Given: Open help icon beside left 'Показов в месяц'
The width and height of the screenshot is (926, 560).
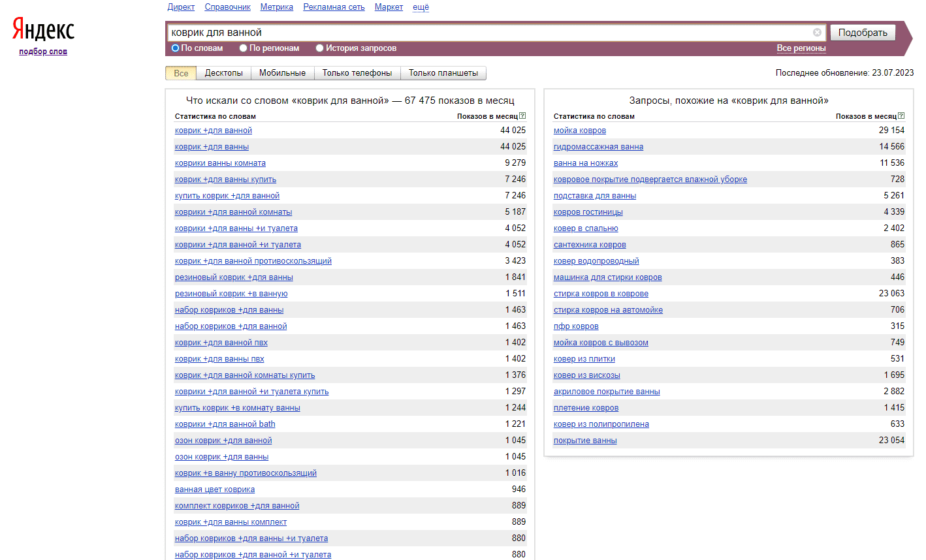Looking at the screenshot, I should pyautogui.click(x=522, y=116).
